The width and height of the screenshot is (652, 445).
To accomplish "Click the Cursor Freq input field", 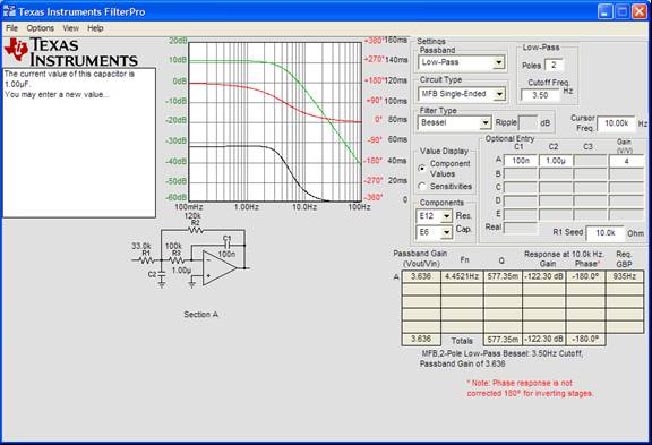I will click(616, 124).
